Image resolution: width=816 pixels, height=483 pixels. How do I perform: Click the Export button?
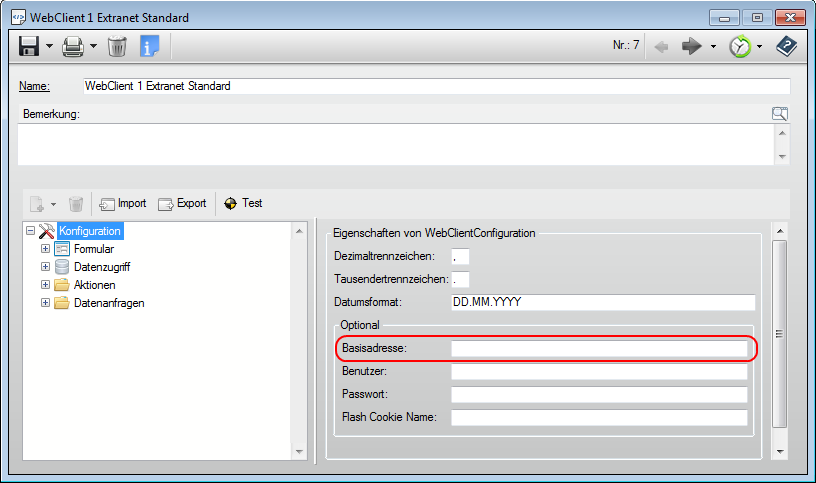[x=182, y=203]
